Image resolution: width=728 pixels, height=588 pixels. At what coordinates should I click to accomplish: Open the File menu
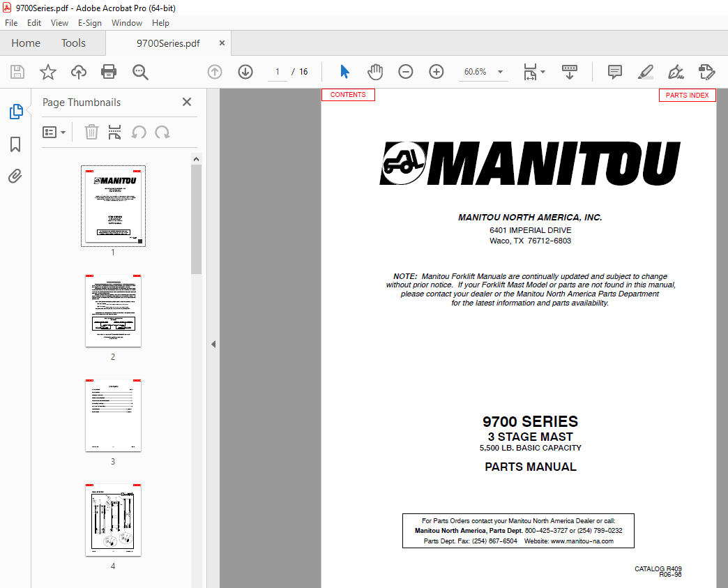point(11,23)
